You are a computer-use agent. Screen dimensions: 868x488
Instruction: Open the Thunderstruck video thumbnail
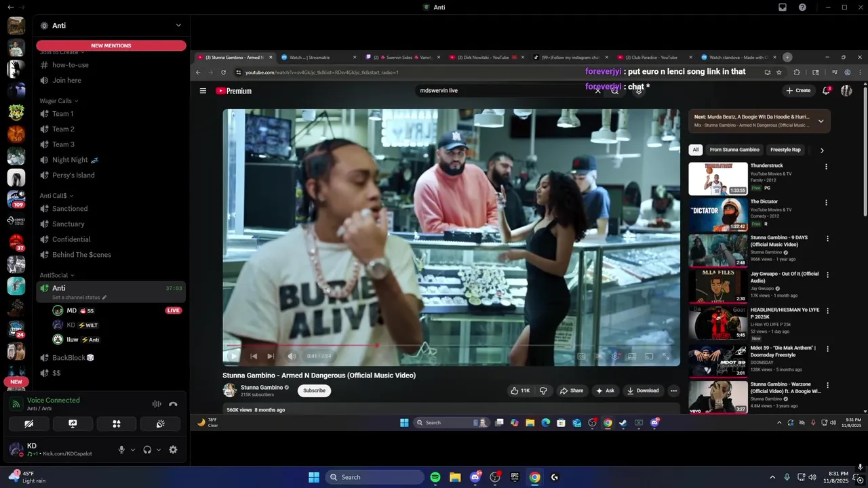coord(718,179)
